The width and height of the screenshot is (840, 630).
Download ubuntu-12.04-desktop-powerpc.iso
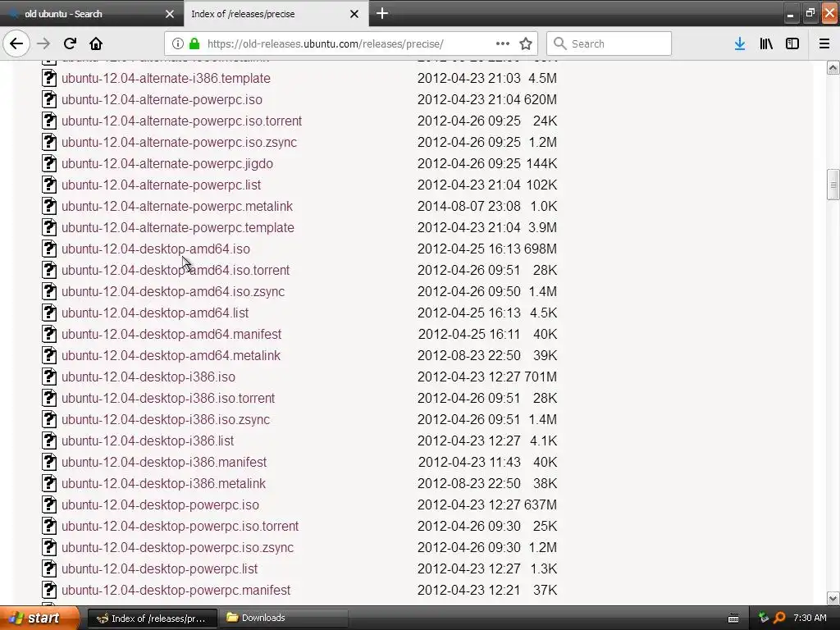[x=160, y=505]
